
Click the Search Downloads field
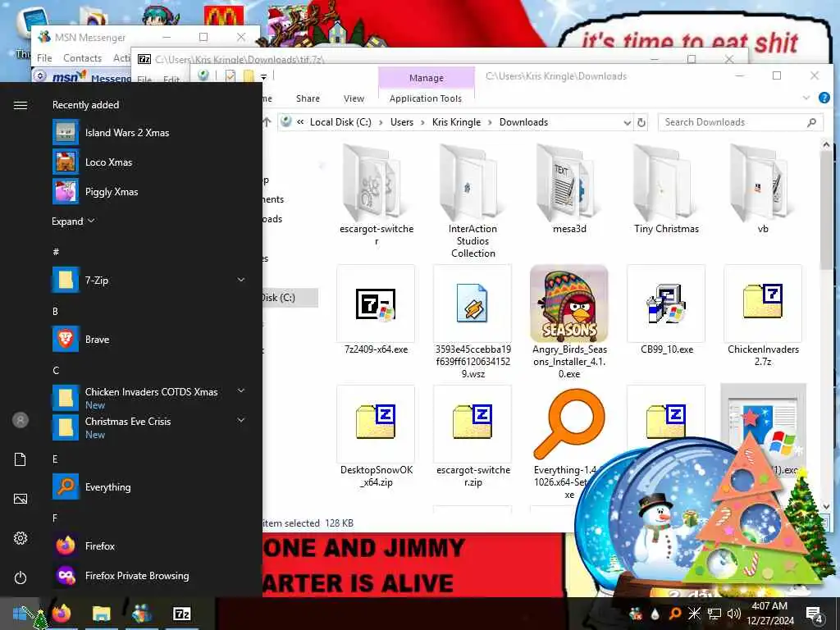[740, 122]
